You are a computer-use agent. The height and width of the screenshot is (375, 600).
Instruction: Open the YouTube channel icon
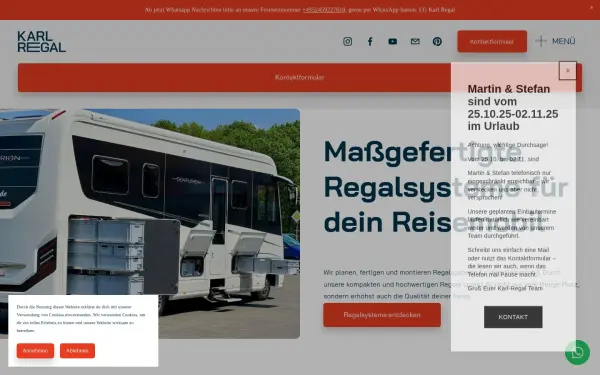tap(393, 41)
